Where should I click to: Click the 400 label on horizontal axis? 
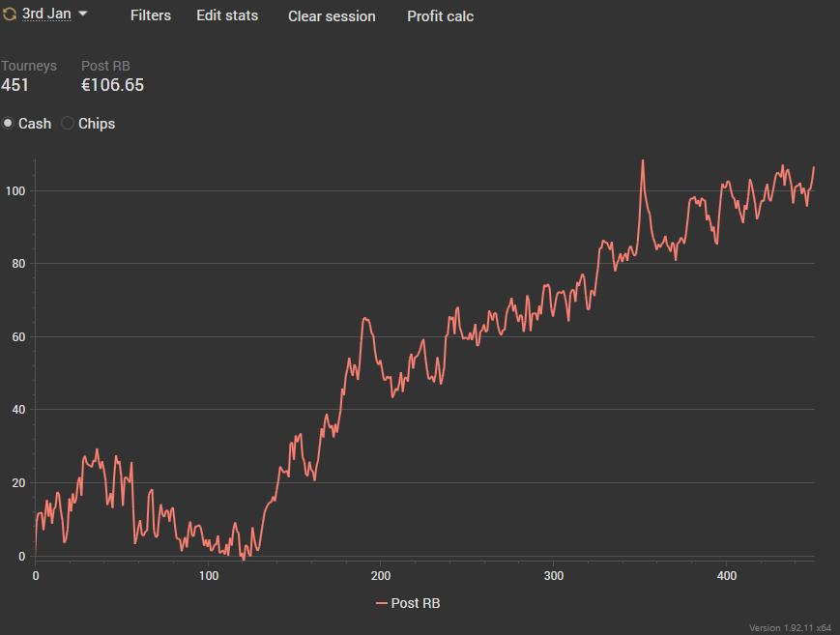727,576
